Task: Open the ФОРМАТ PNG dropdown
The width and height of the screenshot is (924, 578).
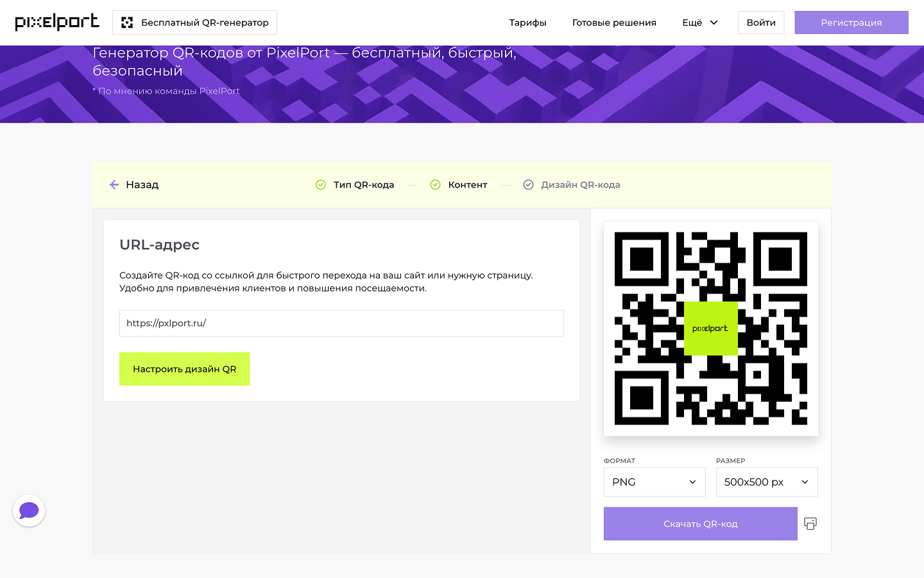Action: (654, 482)
